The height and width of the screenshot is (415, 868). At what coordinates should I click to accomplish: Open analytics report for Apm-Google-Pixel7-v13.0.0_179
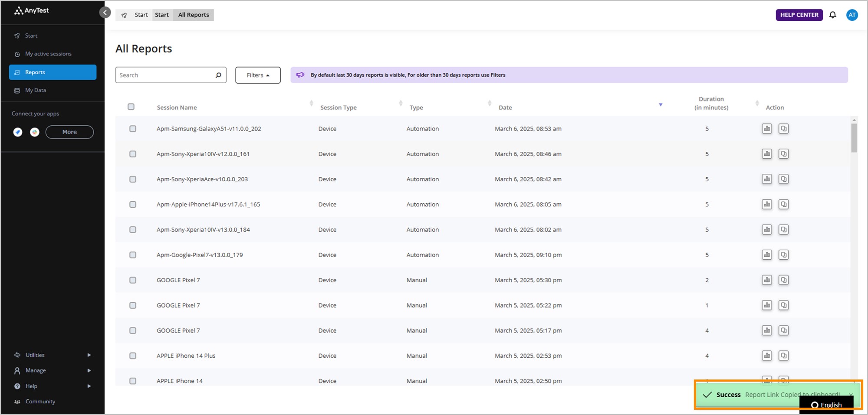(x=767, y=255)
